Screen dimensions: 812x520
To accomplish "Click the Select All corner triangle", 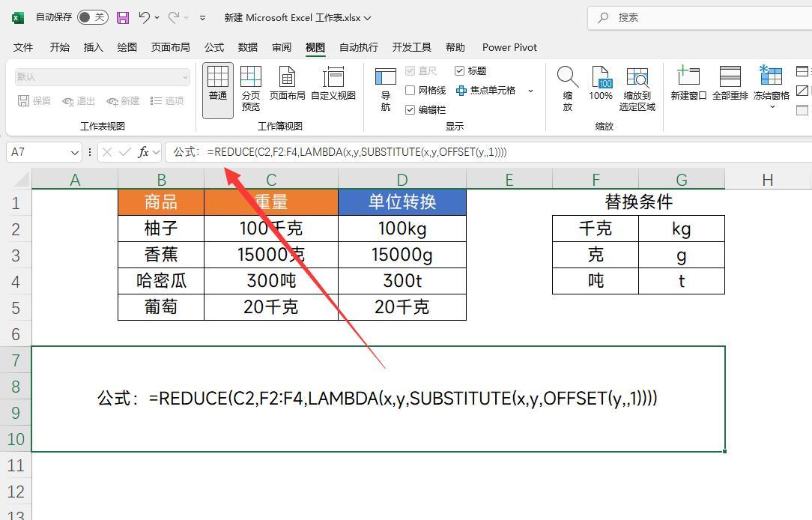I will [21, 179].
